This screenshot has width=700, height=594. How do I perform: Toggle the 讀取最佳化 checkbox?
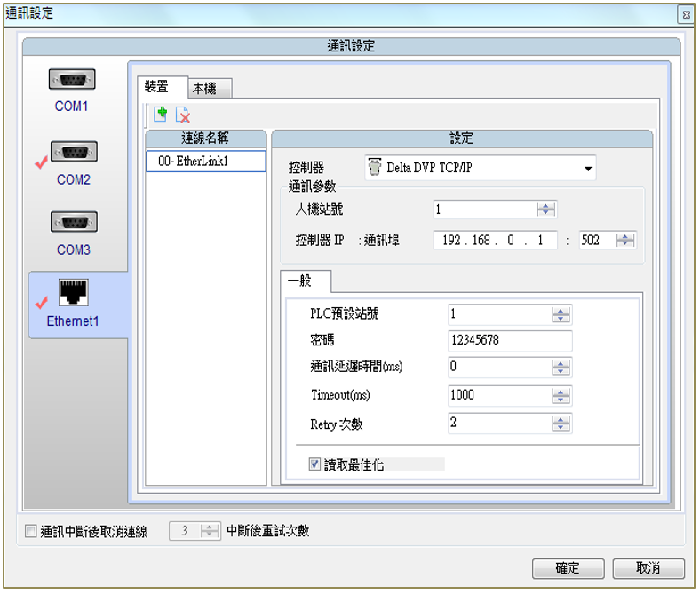[x=314, y=463]
